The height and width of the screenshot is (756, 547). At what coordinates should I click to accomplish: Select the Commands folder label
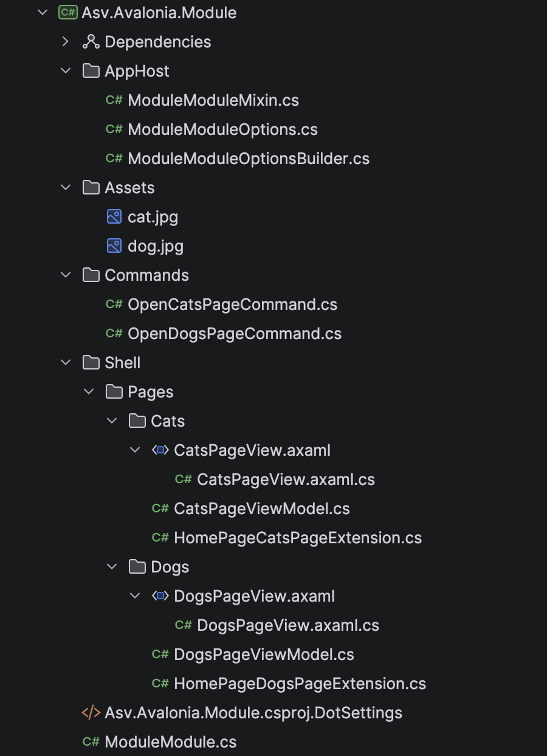point(146,275)
